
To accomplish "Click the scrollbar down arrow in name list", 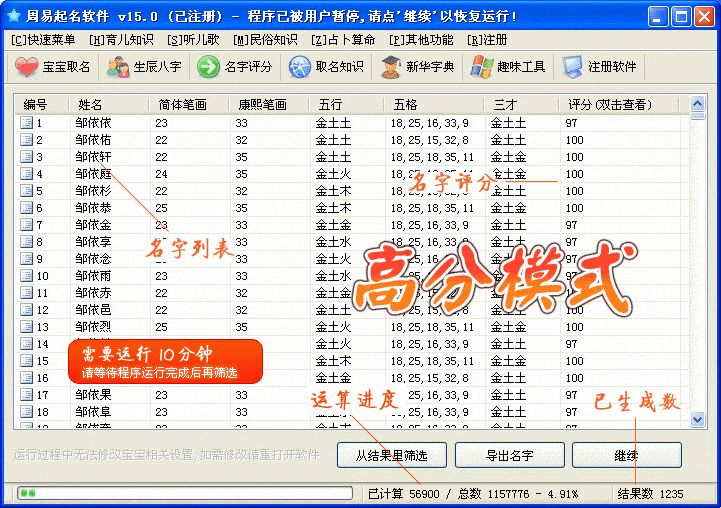I will point(697,421).
